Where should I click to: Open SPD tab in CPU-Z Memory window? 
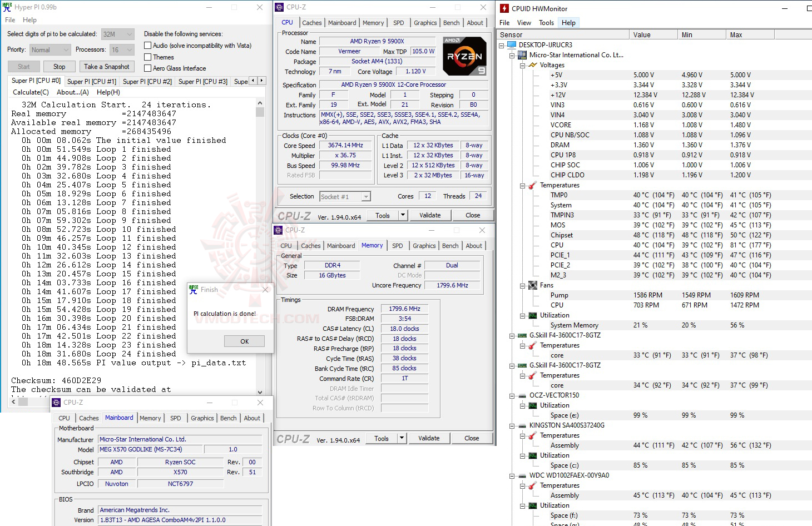click(397, 246)
